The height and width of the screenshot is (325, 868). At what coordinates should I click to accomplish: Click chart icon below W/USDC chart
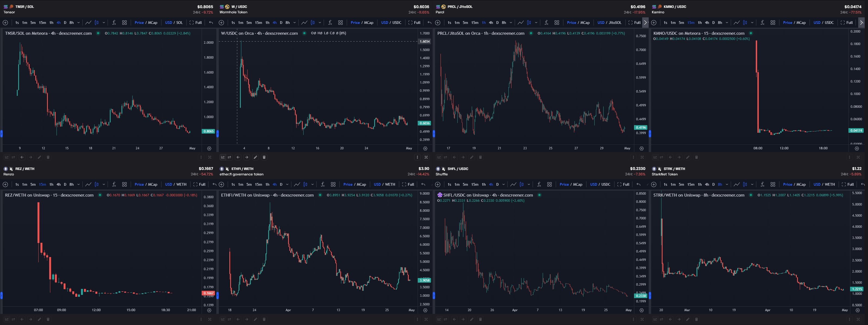point(223,157)
